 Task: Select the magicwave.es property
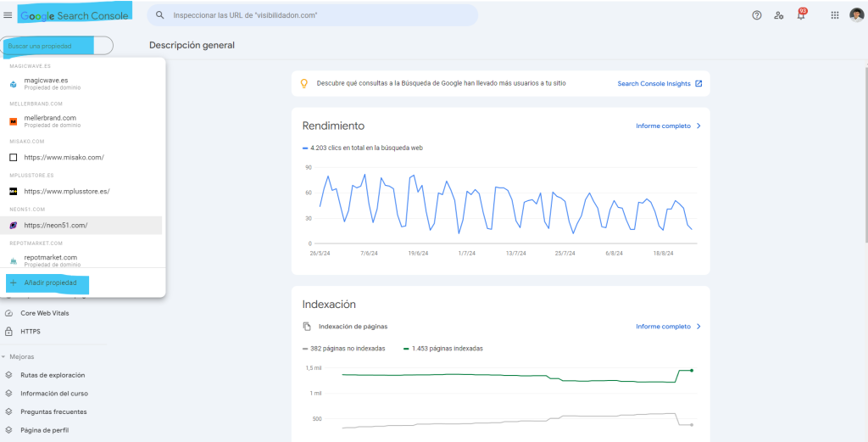point(46,82)
